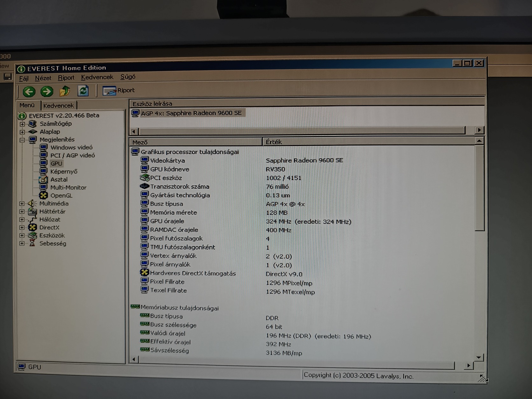Select OpenGL in the tree
Screen dimensions: 532x399
[61, 196]
